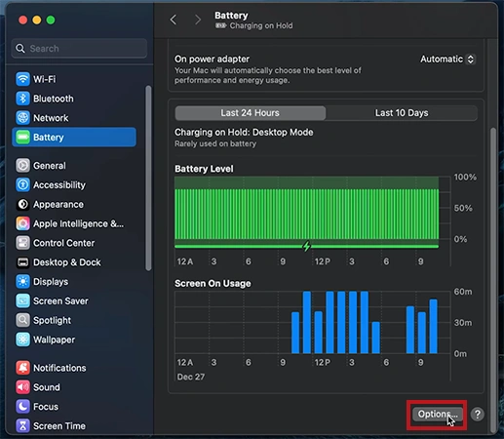The width and height of the screenshot is (504, 439).
Task: Select the Network globe icon
Action: click(x=22, y=118)
